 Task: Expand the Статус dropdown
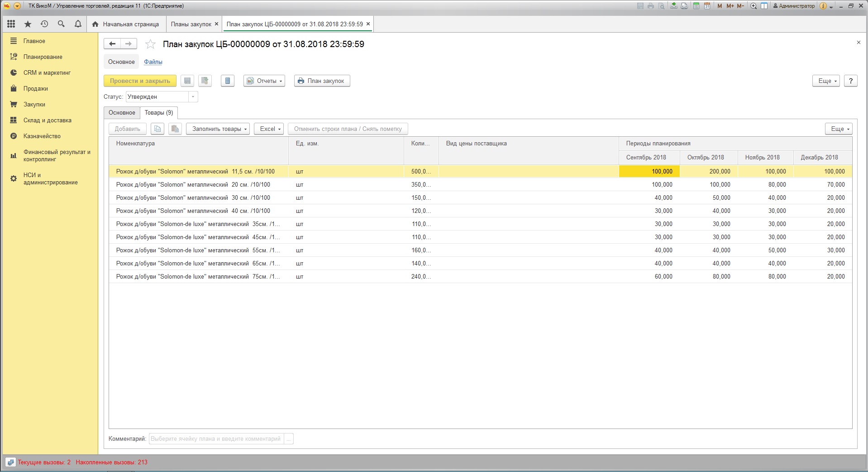click(193, 97)
